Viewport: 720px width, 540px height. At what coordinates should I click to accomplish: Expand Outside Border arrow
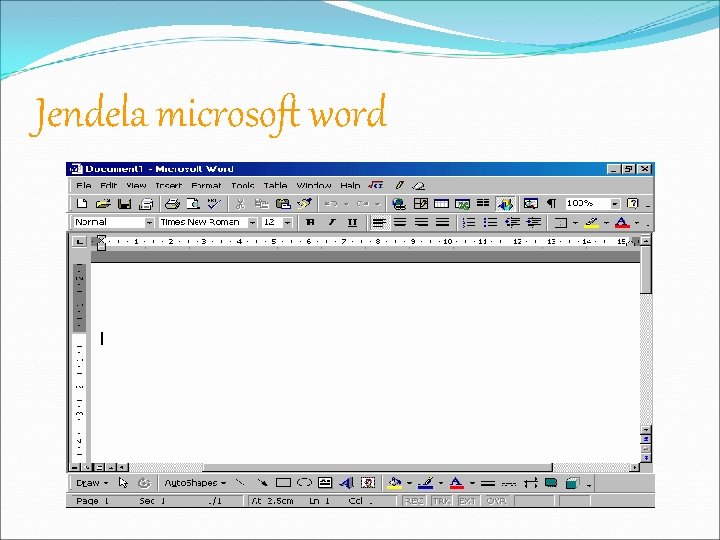pyautogui.click(x=575, y=223)
